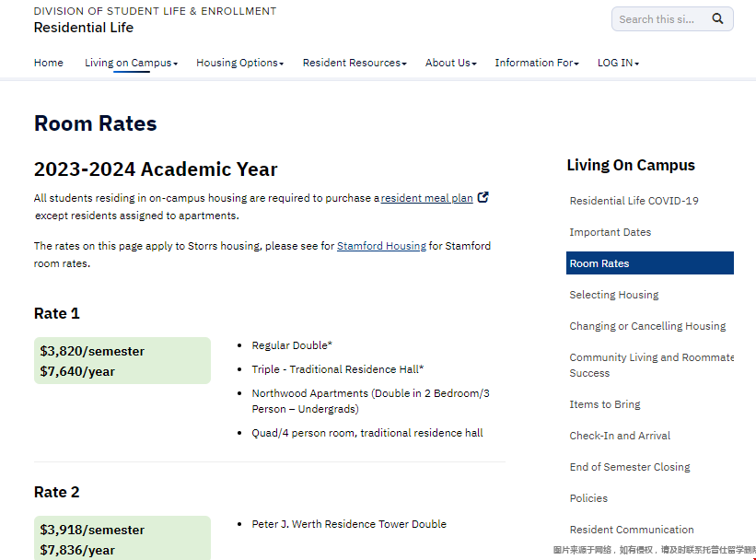Open Residential Life COVID-19 sidebar link
Screen dimensions: 756x560
634,201
